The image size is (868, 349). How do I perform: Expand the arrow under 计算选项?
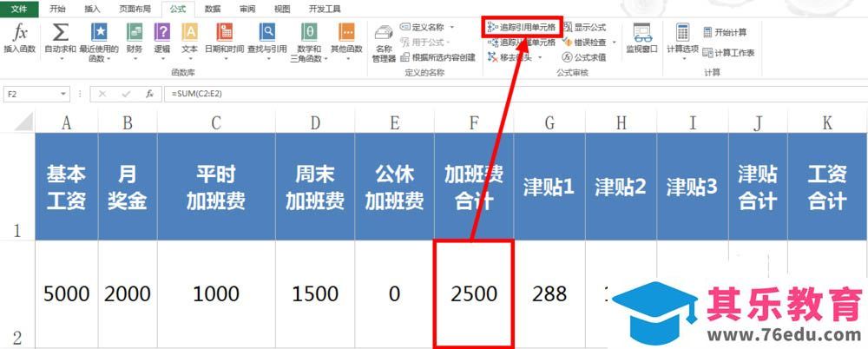(x=682, y=58)
